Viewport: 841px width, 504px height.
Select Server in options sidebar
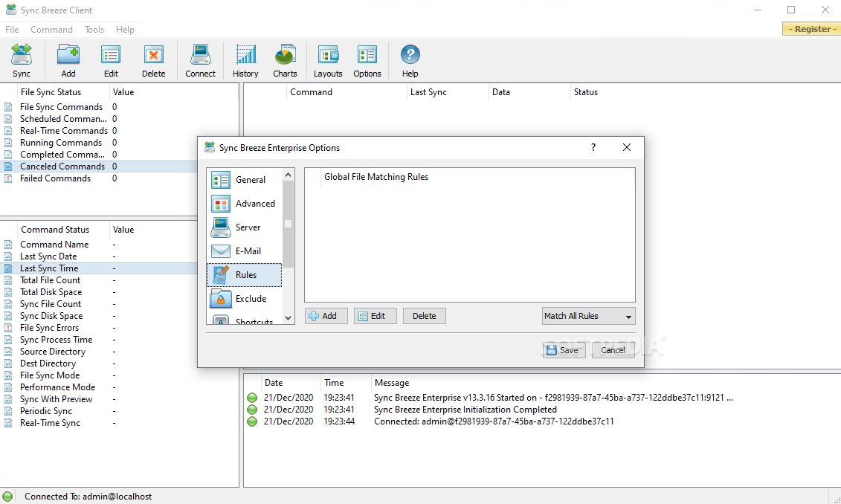coord(245,227)
